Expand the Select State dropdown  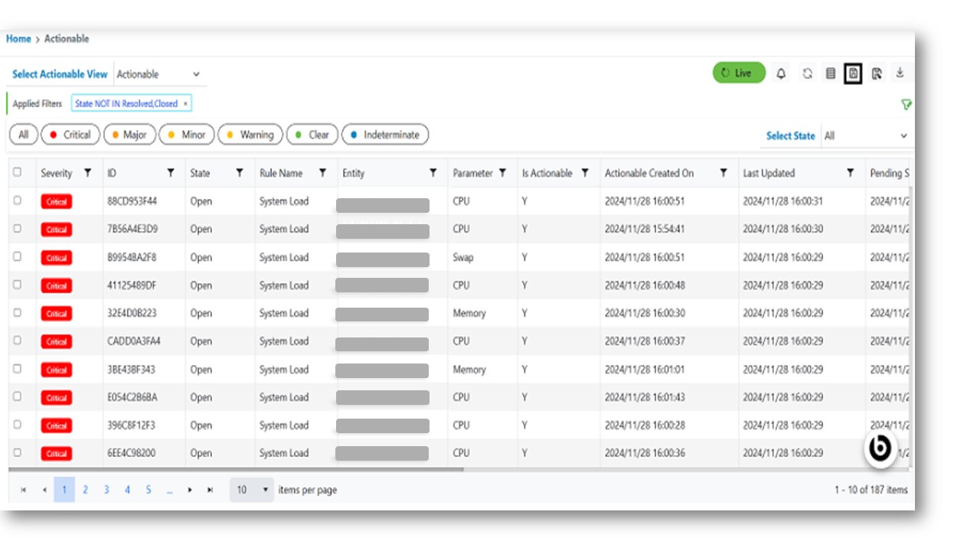(x=865, y=135)
